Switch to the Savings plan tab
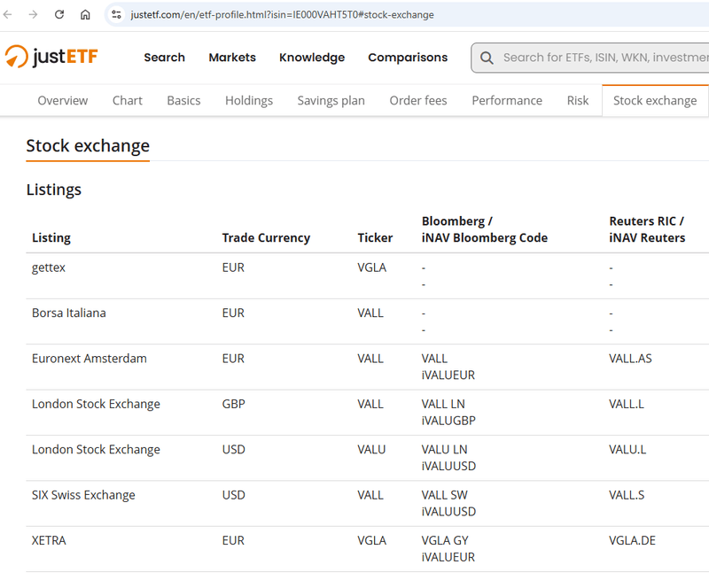This screenshot has height=588, width=709. coord(331,100)
